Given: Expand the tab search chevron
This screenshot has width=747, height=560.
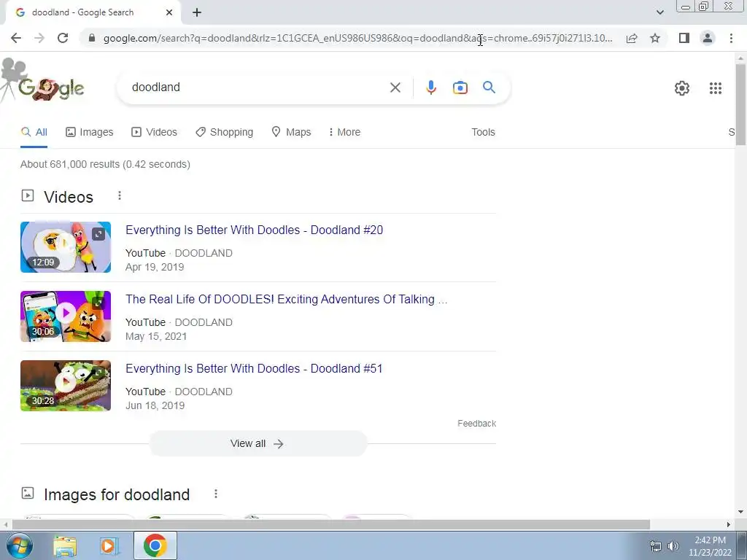Looking at the screenshot, I should [659, 12].
